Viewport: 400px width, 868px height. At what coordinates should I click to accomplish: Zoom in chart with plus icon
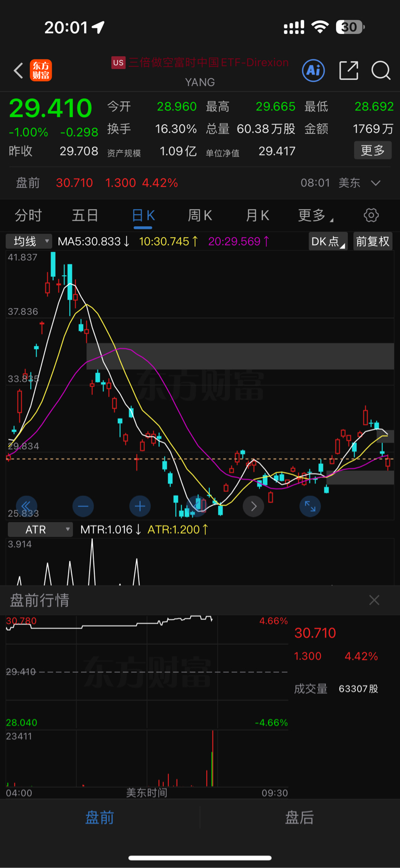point(140,506)
